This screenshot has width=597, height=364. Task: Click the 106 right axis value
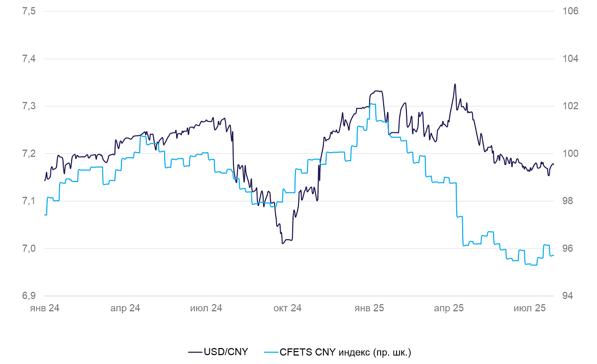570,11
